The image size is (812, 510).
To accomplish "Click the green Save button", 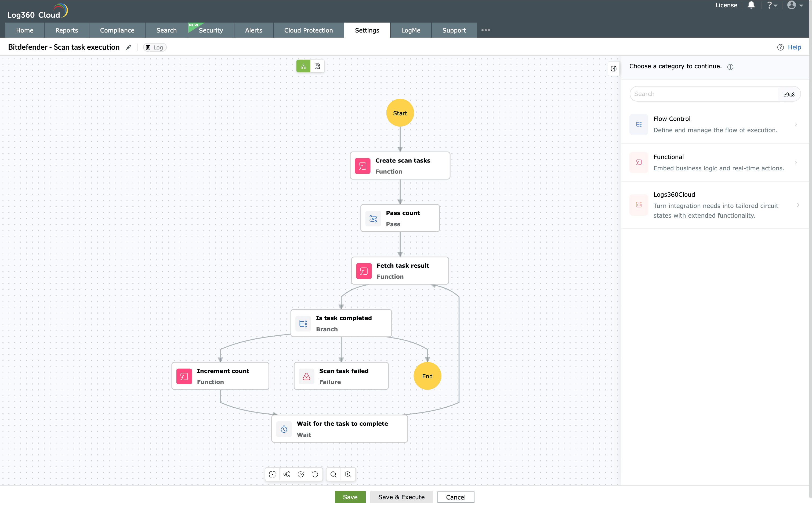I will pos(350,497).
